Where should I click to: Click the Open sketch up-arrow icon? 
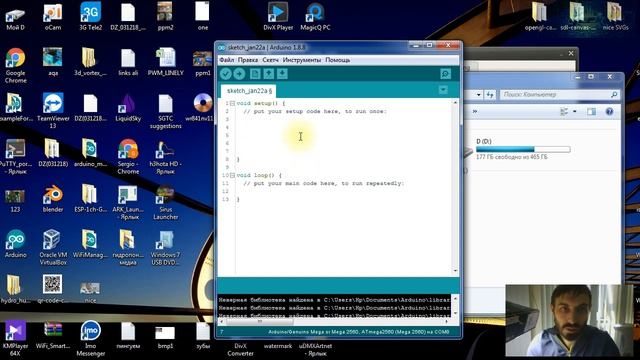click(x=269, y=74)
